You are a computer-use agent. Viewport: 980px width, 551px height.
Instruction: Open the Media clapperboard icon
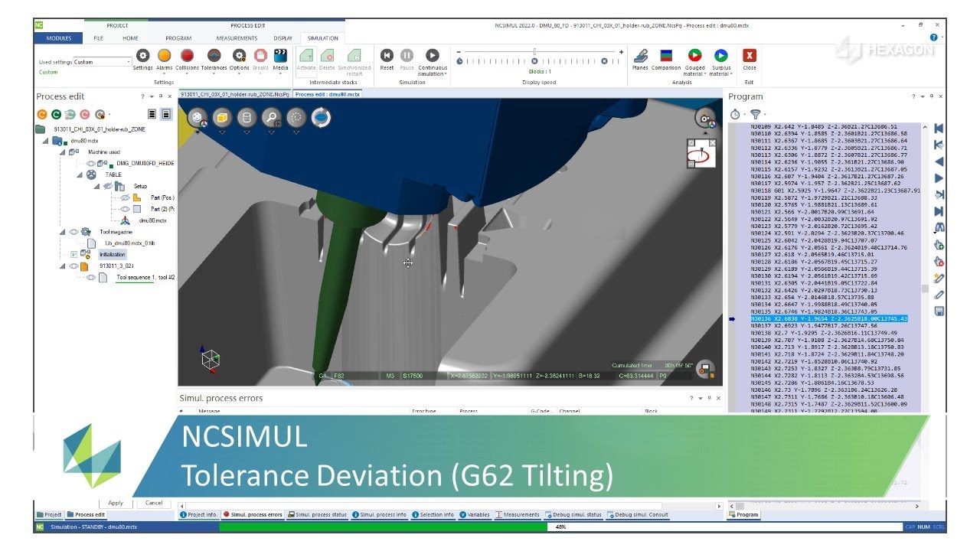coord(280,56)
